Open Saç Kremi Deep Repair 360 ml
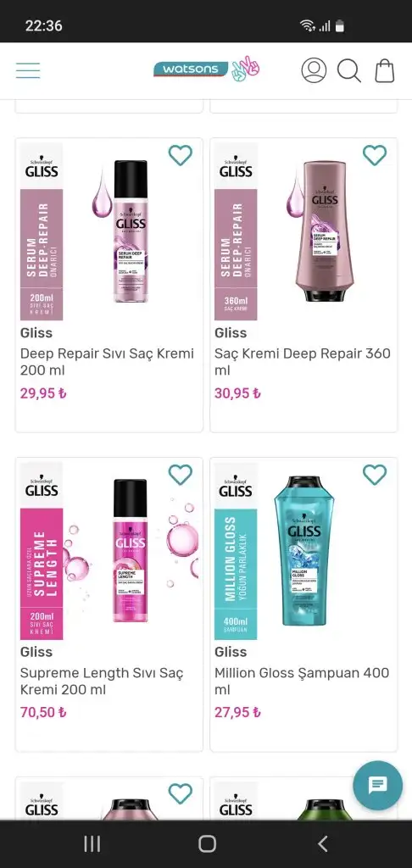 click(303, 361)
